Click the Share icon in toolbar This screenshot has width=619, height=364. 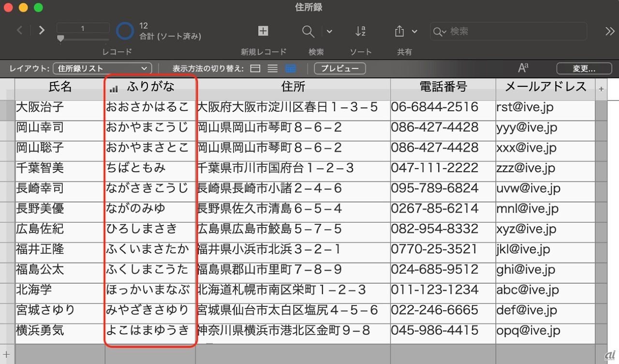point(399,31)
